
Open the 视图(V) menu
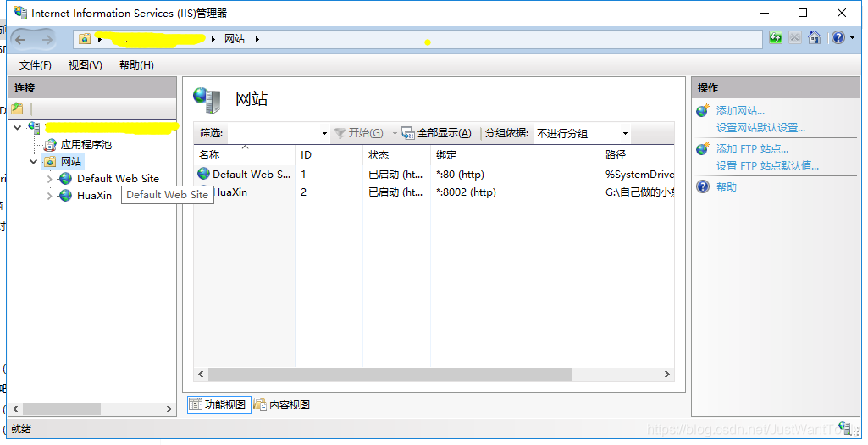86,64
